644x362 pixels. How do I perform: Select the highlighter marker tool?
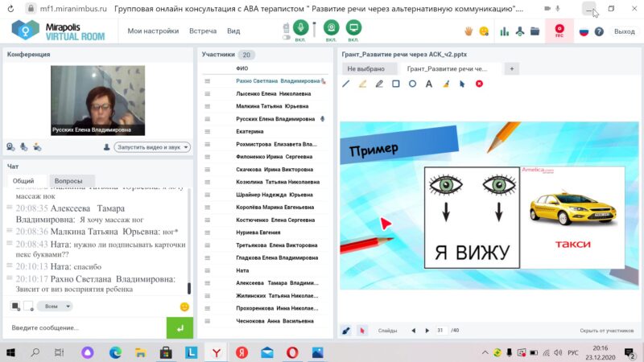pos(362,84)
